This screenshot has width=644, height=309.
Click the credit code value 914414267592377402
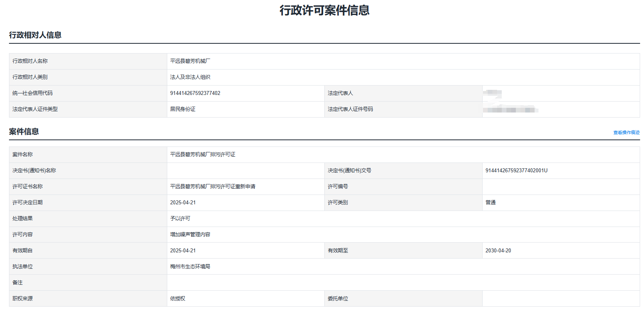pos(195,93)
